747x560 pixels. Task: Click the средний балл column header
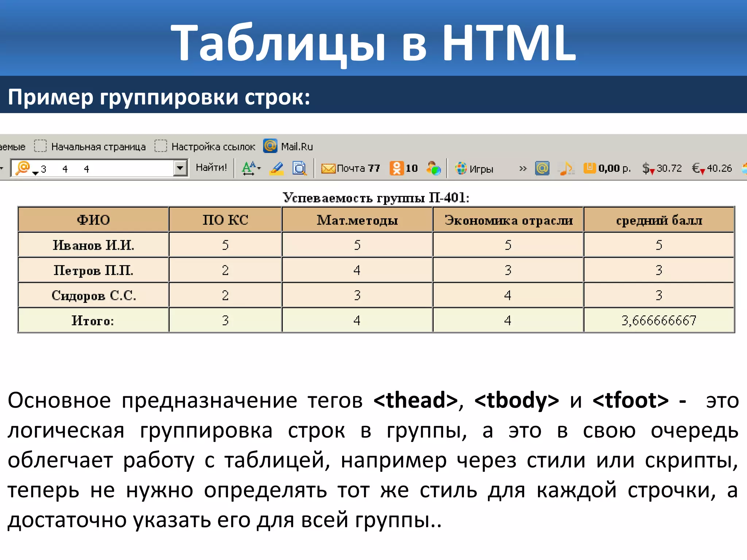coord(659,219)
